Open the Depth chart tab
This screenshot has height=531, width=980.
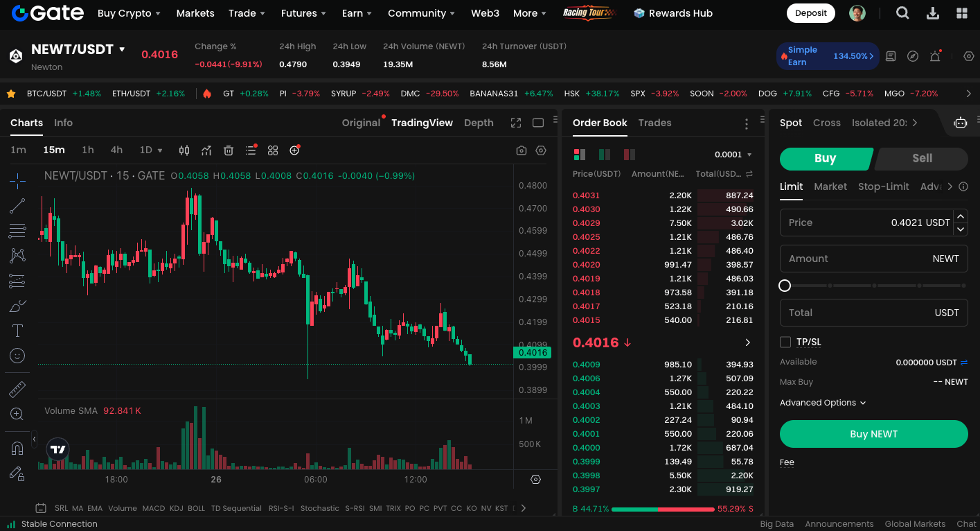tap(479, 123)
